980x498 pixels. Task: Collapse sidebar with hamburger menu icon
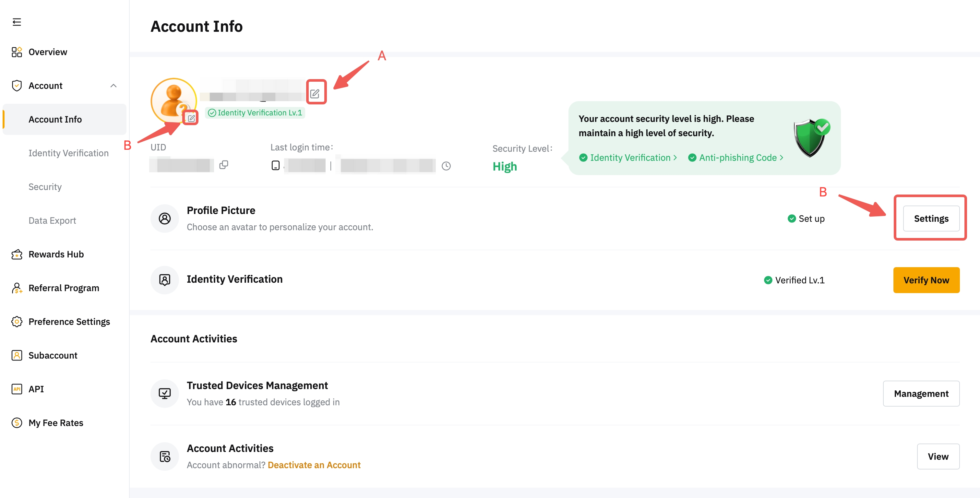[17, 22]
